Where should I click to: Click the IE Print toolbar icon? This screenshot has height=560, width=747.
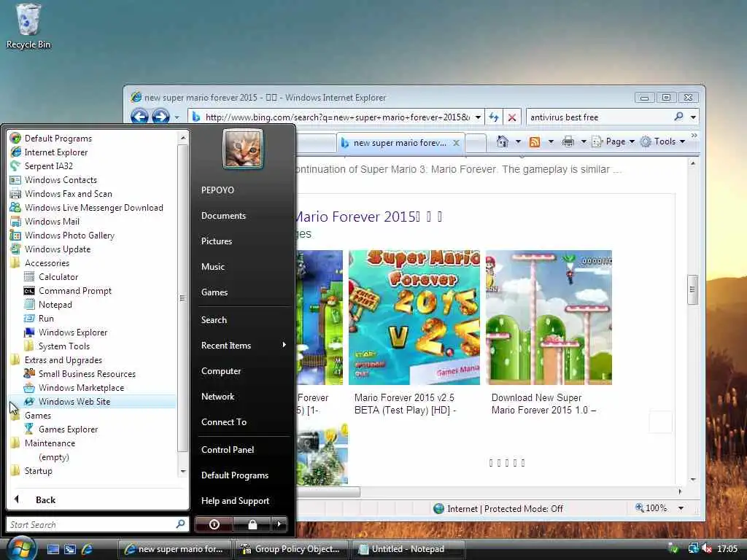[x=568, y=141]
